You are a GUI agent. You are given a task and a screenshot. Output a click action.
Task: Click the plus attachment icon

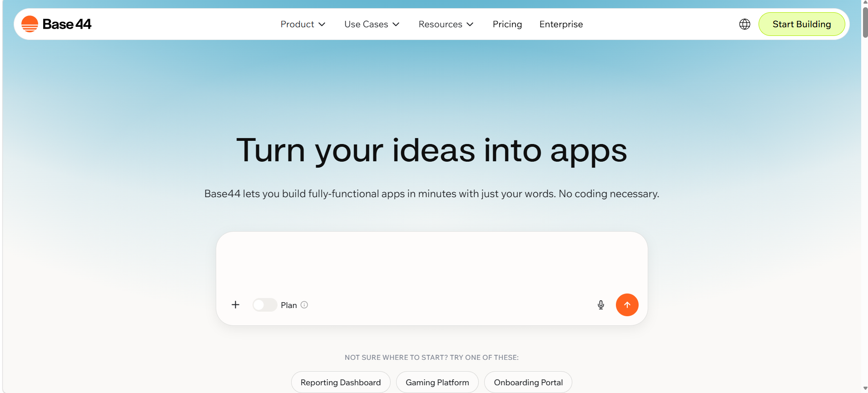click(x=235, y=305)
